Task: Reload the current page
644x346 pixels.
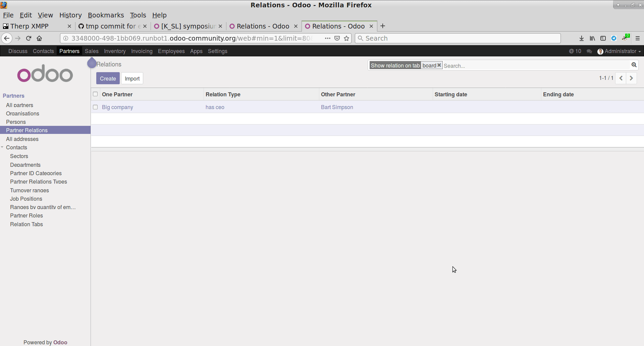Action: pyautogui.click(x=29, y=38)
